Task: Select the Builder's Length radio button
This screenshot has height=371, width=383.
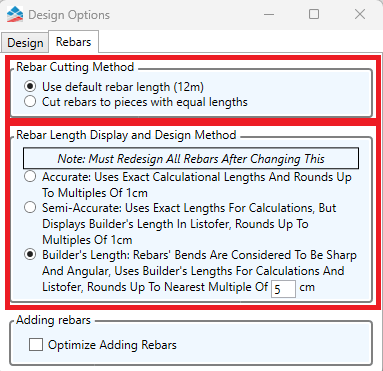Action: [x=30, y=255]
